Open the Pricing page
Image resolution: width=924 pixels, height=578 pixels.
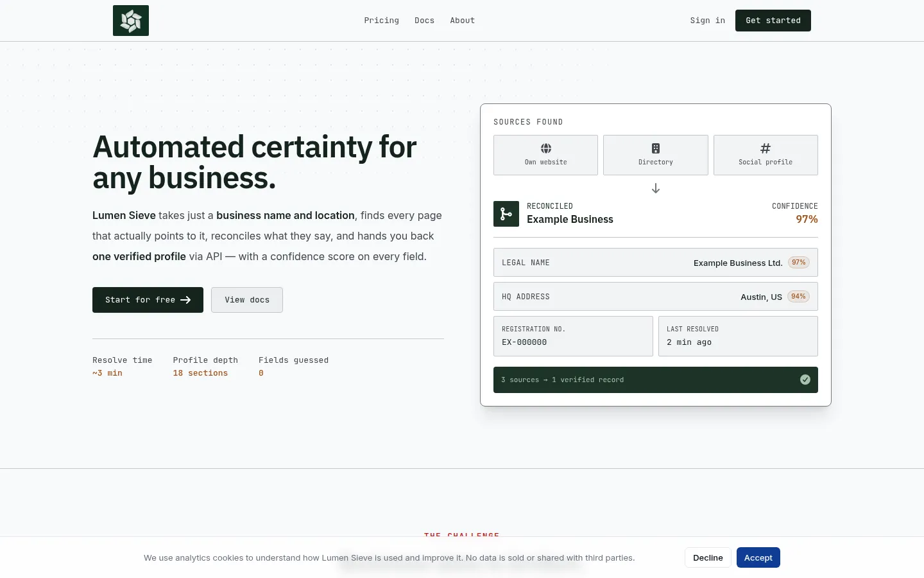click(382, 21)
